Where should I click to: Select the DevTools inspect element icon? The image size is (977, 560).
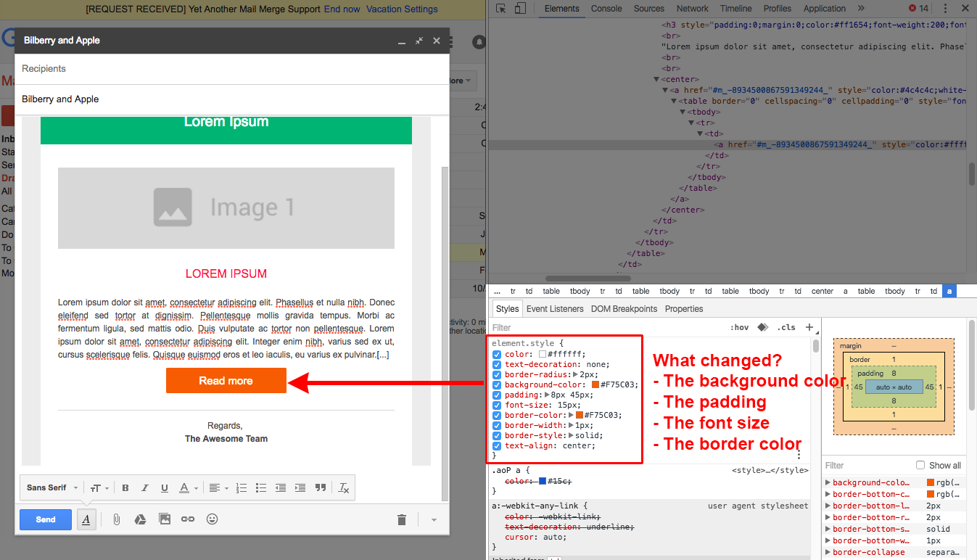[501, 9]
